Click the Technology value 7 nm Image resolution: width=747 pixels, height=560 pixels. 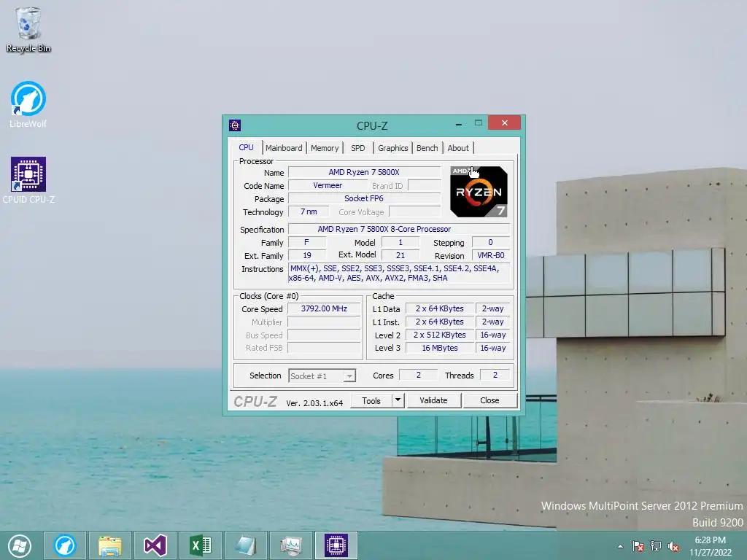(x=309, y=212)
